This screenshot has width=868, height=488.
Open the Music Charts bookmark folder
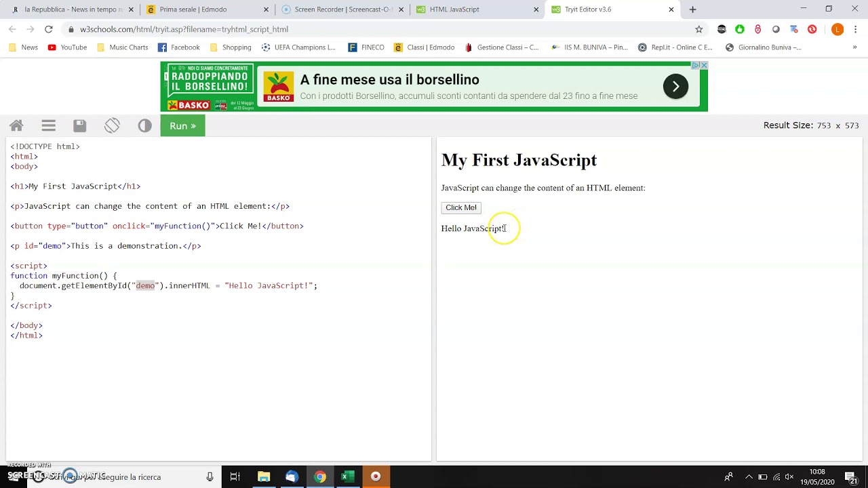click(122, 47)
